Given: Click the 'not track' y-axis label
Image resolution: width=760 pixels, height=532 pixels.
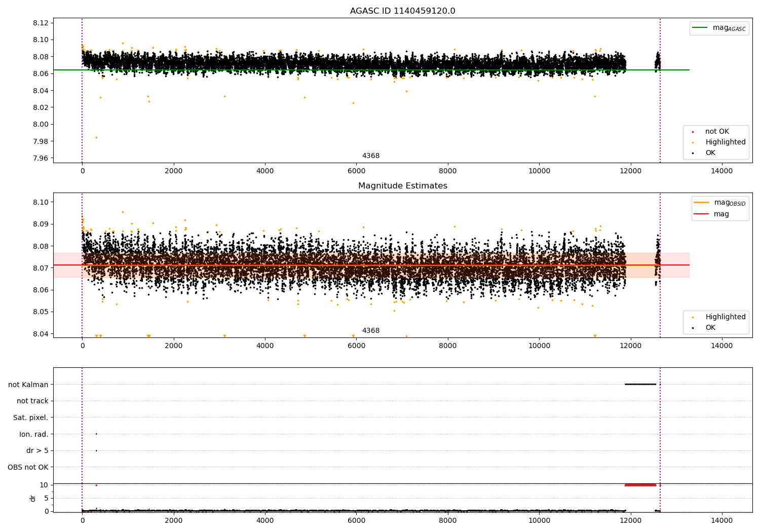Looking at the screenshot, I should click(32, 401).
